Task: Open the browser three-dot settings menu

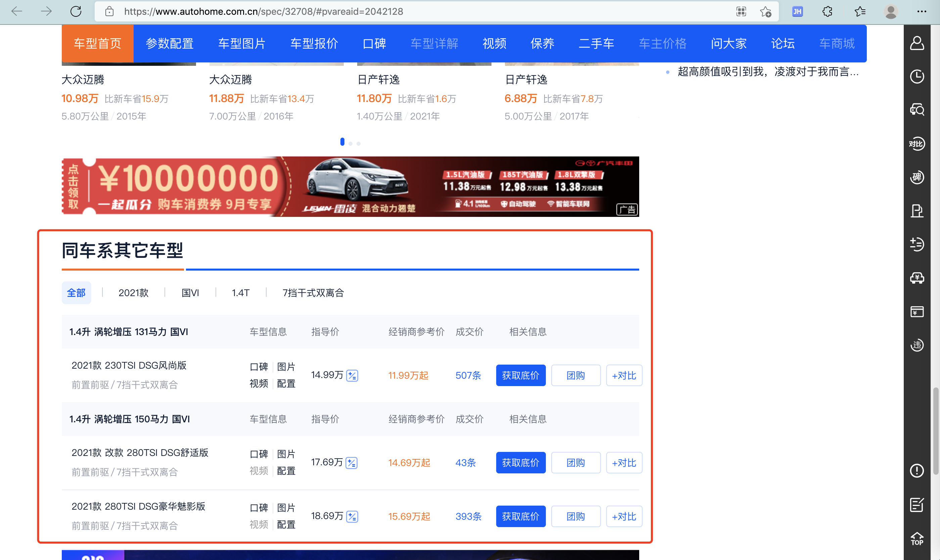Action: 922,11
